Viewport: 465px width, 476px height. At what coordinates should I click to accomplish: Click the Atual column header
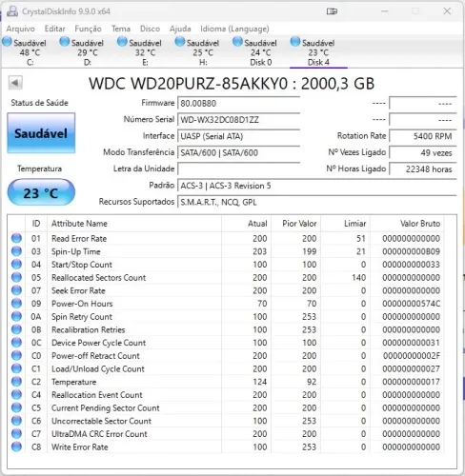click(x=247, y=224)
